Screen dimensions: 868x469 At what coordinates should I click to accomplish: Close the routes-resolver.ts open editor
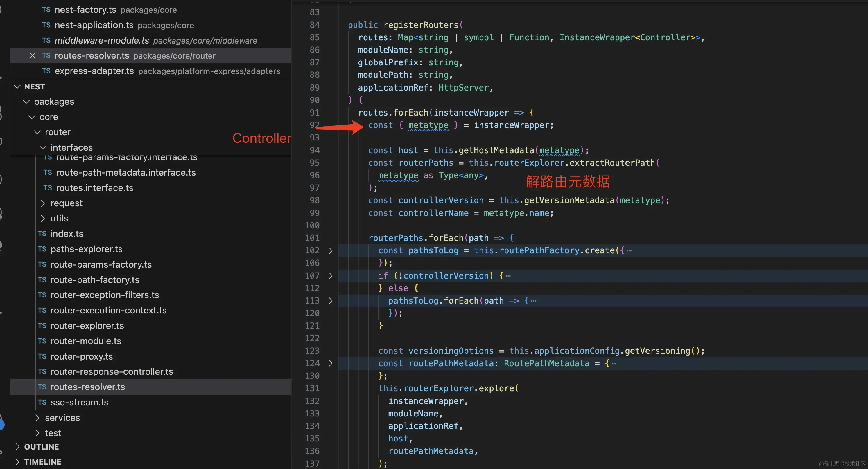click(x=32, y=55)
